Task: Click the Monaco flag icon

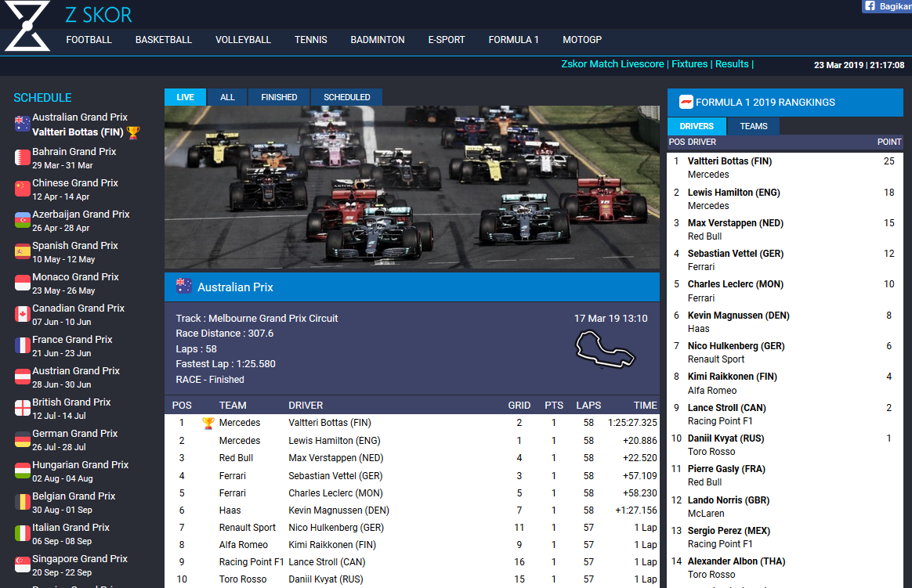Action: [22, 283]
